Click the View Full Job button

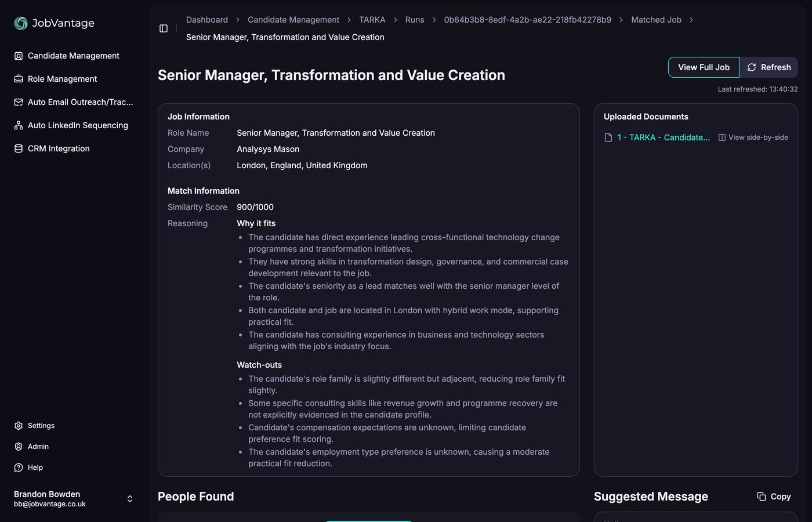[704, 67]
